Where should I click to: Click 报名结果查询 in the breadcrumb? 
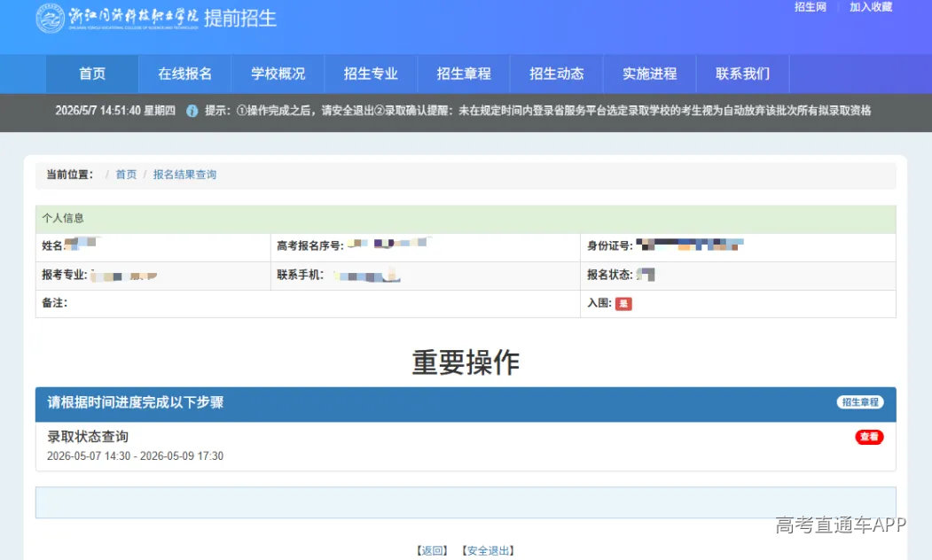coord(184,175)
